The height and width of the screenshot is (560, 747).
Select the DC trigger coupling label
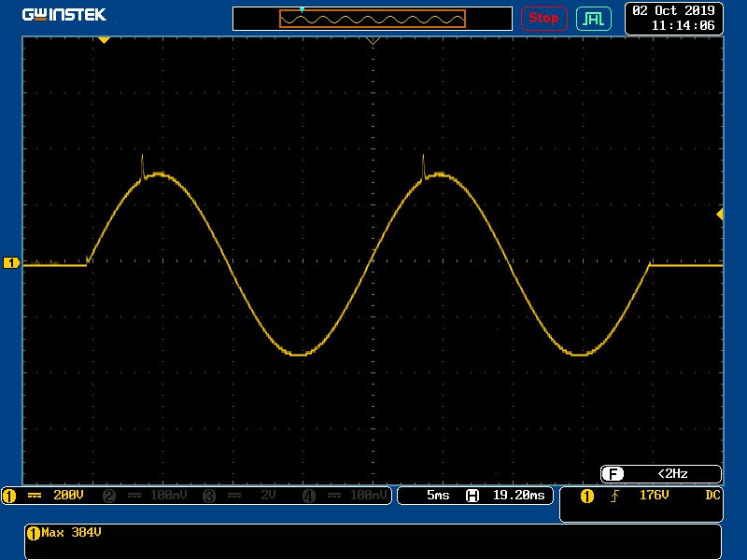coord(712,496)
